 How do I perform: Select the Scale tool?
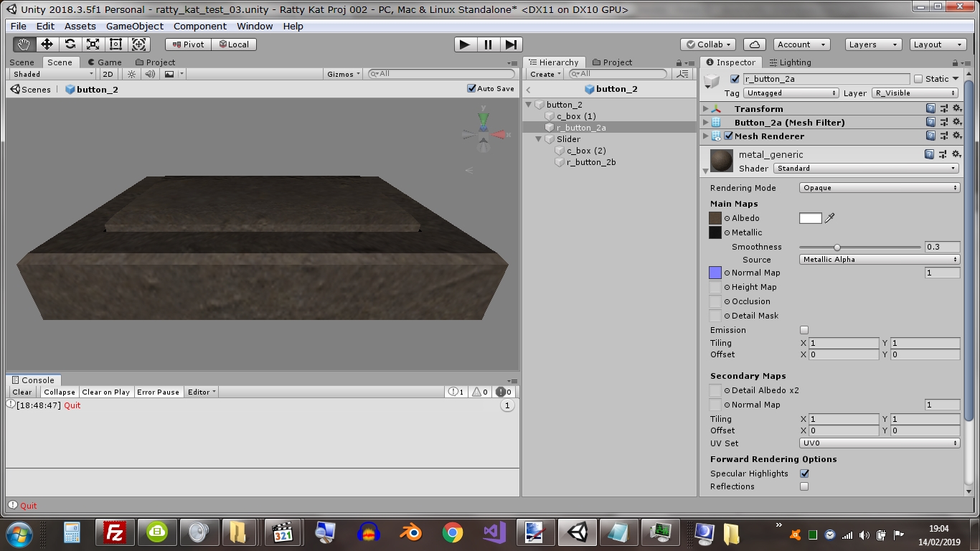(x=93, y=44)
